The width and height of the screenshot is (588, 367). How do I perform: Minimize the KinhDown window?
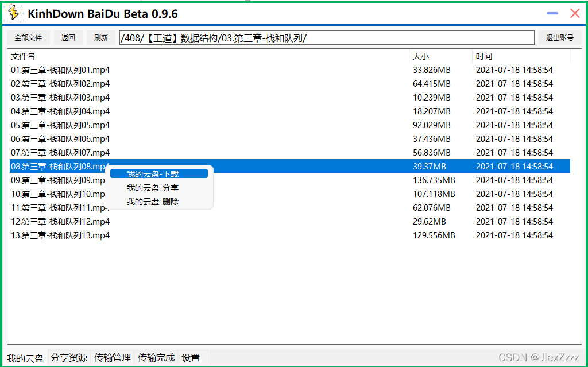[552, 14]
